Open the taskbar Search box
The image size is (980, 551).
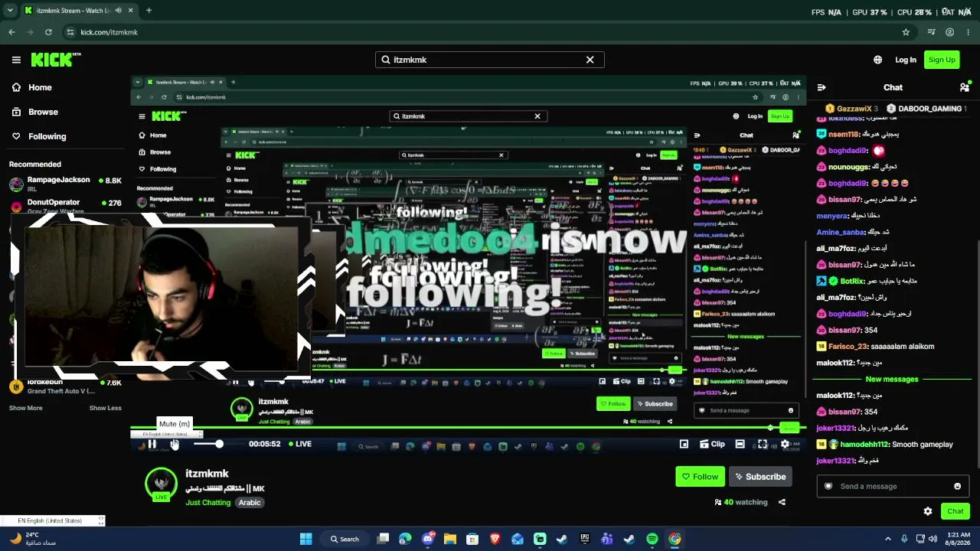point(345,539)
